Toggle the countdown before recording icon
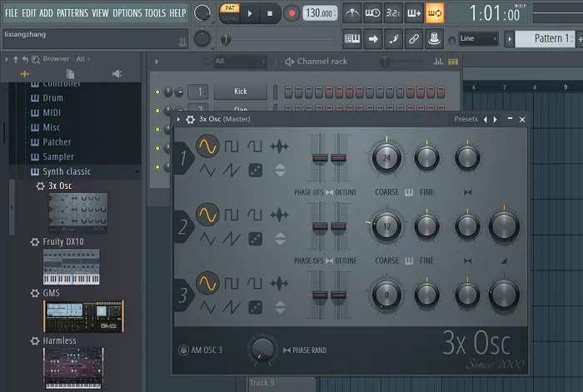 pyautogui.click(x=393, y=13)
